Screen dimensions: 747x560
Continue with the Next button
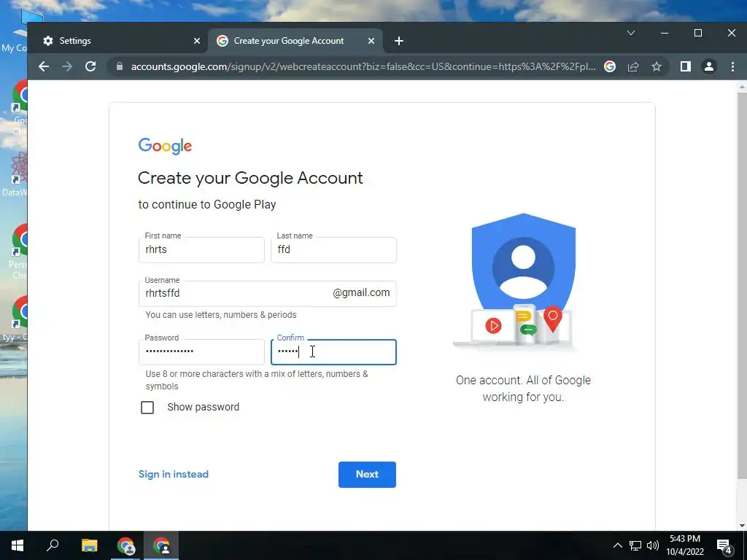tap(368, 474)
